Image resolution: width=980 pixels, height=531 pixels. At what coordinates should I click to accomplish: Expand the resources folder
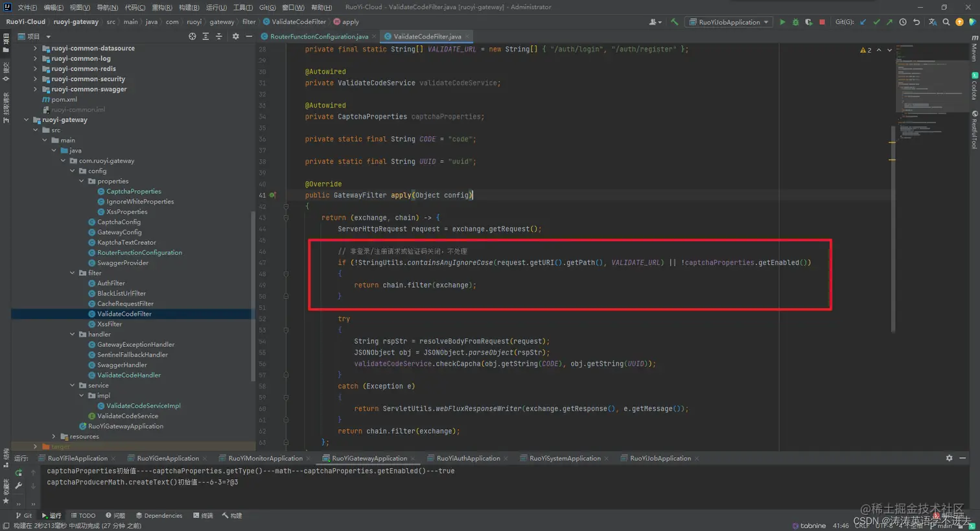54,436
